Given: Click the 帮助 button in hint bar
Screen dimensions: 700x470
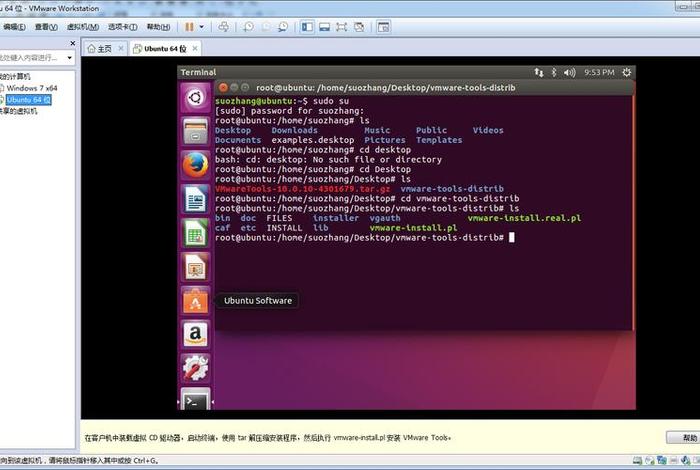Looking at the screenshot, I should tap(684, 438).
